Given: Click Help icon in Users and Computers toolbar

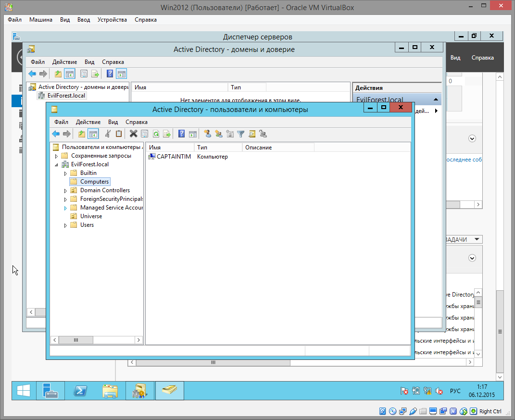Looking at the screenshot, I should coord(181,134).
